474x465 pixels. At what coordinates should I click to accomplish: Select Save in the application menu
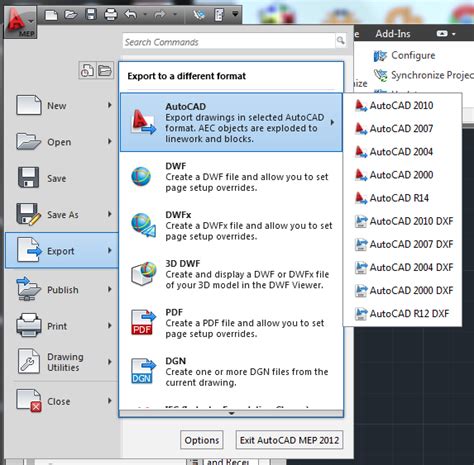tap(62, 178)
